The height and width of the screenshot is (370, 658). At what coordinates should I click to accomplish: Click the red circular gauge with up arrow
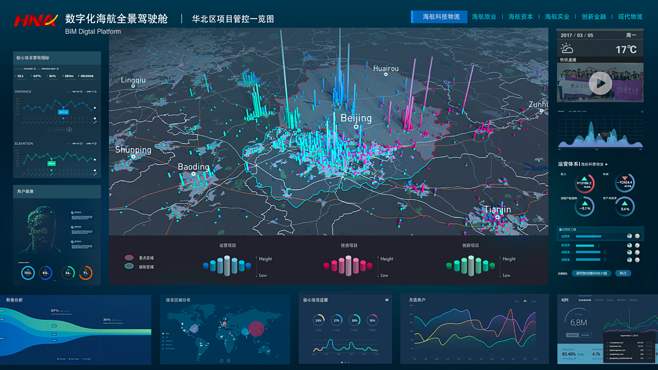[585, 183]
